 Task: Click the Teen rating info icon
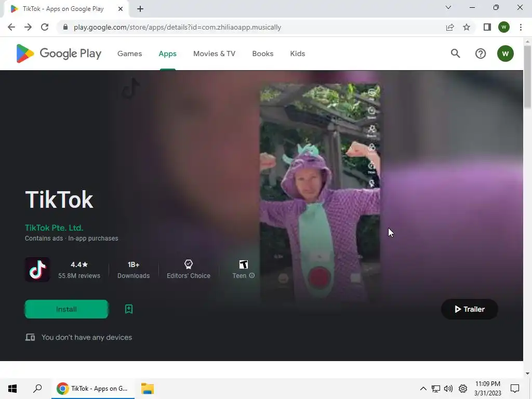252,275
